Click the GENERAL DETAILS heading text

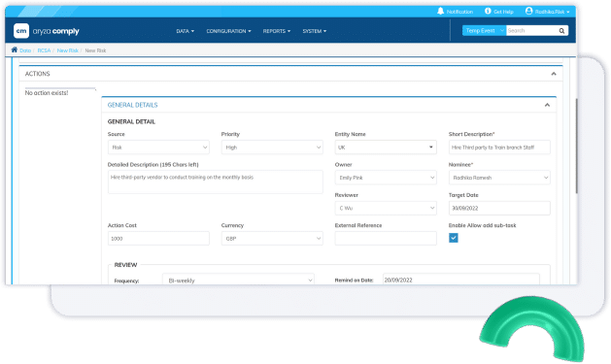(x=132, y=105)
